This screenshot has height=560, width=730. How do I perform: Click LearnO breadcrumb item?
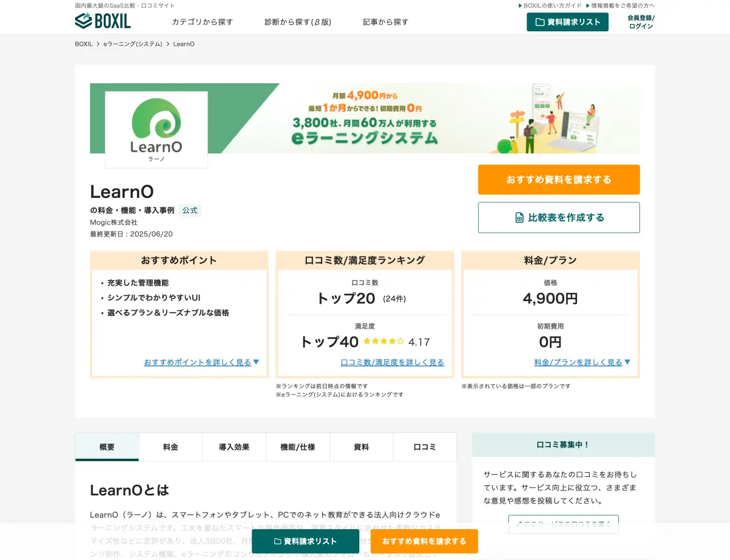[184, 44]
